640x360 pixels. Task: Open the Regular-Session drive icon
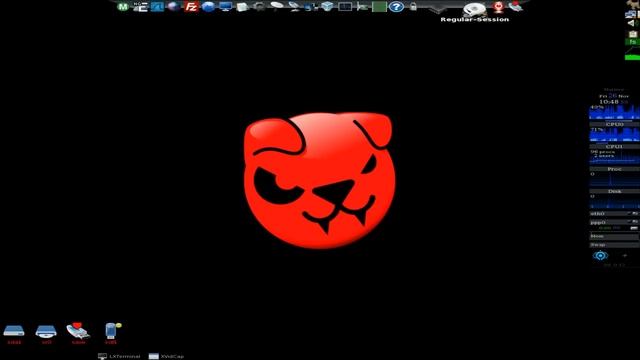(475, 9)
